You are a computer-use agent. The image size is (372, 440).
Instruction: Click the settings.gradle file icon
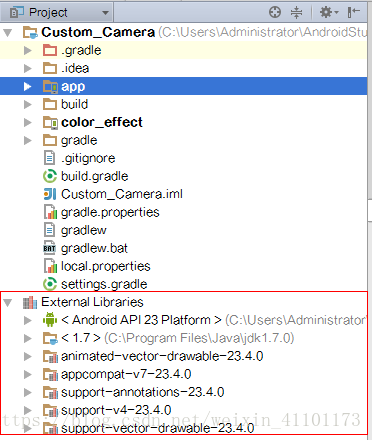pos(50,284)
